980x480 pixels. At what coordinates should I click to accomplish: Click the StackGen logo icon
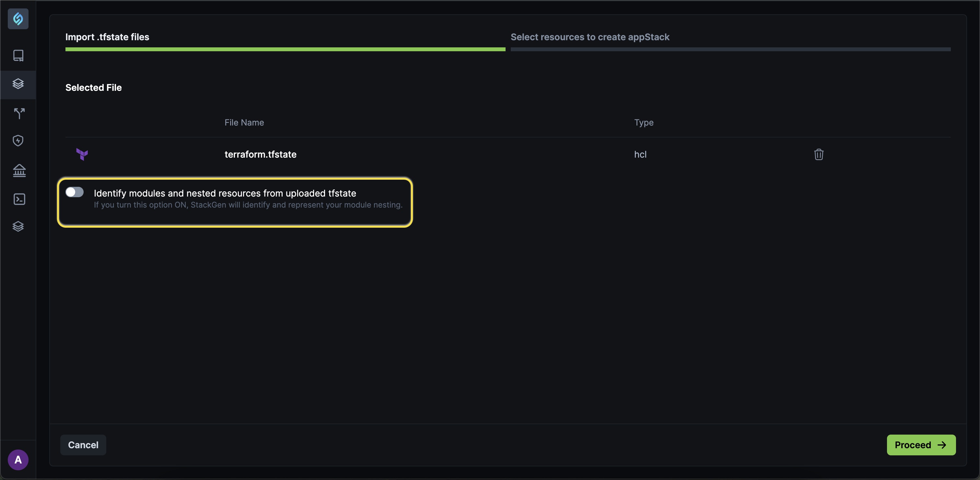(x=18, y=19)
